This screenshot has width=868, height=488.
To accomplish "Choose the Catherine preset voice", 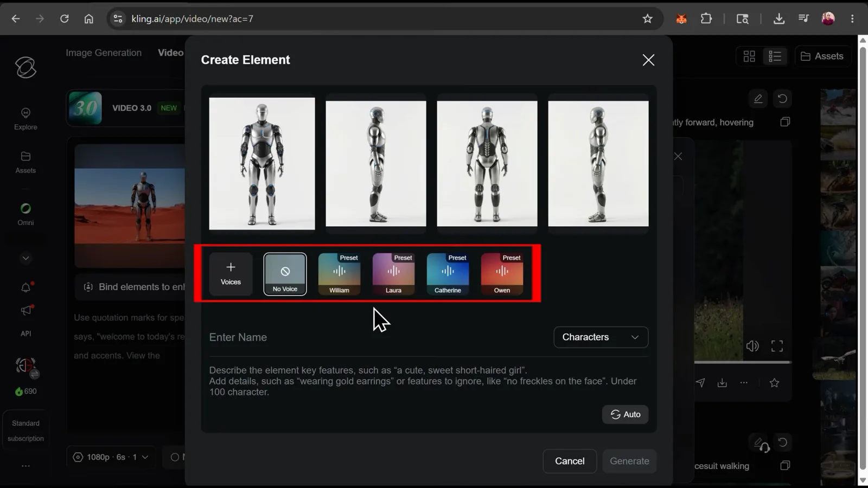I will [x=448, y=274].
